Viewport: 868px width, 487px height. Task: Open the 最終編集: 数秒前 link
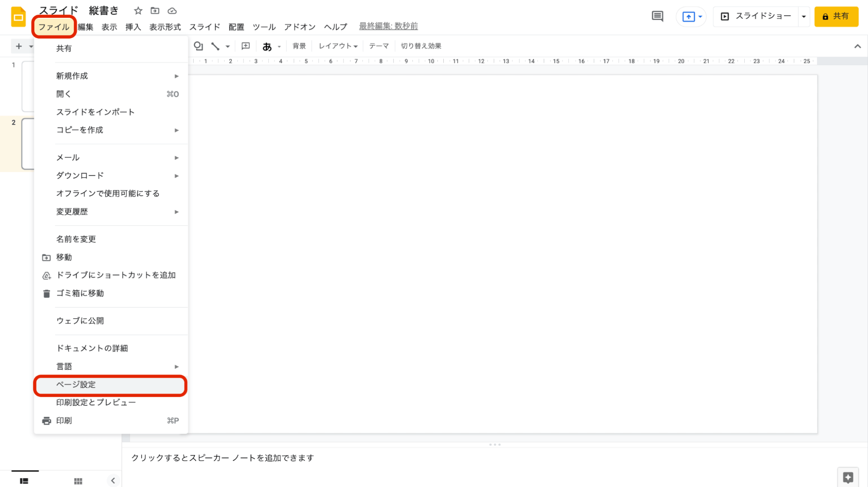point(389,26)
